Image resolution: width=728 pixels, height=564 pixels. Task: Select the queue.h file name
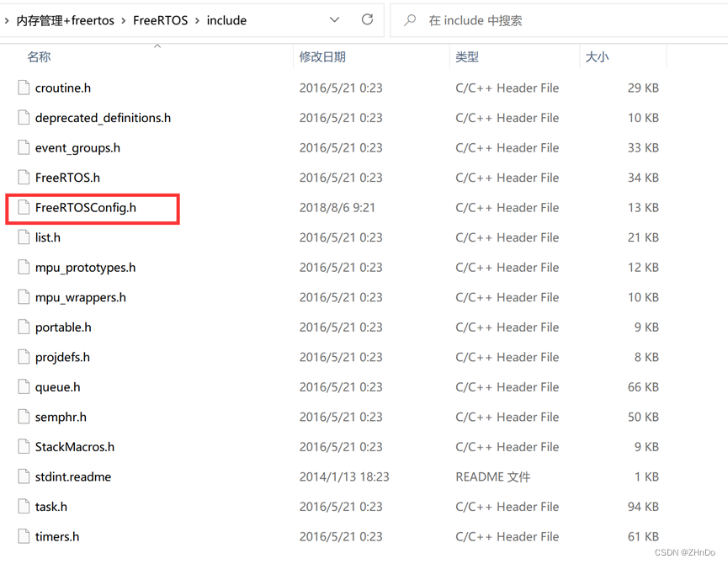tap(57, 387)
